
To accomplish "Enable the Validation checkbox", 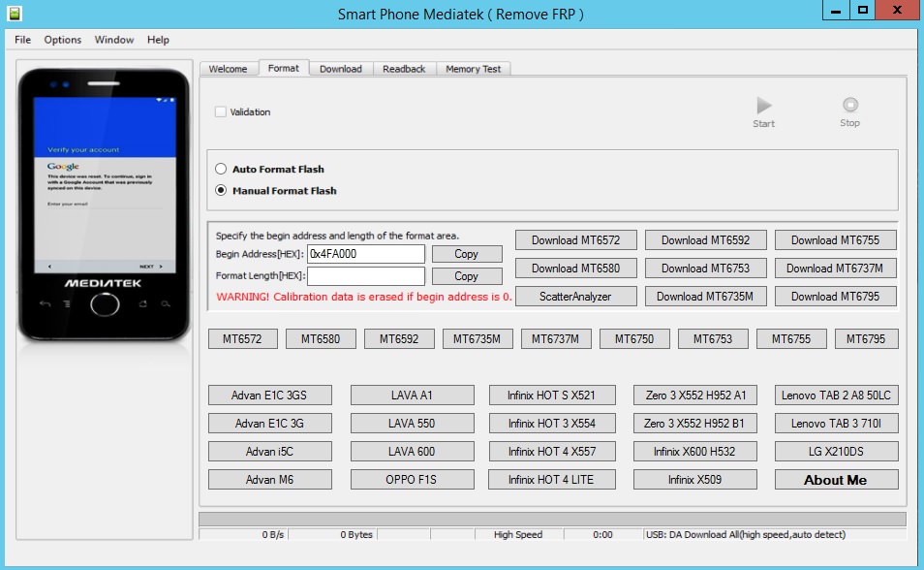I will pyautogui.click(x=220, y=111).
